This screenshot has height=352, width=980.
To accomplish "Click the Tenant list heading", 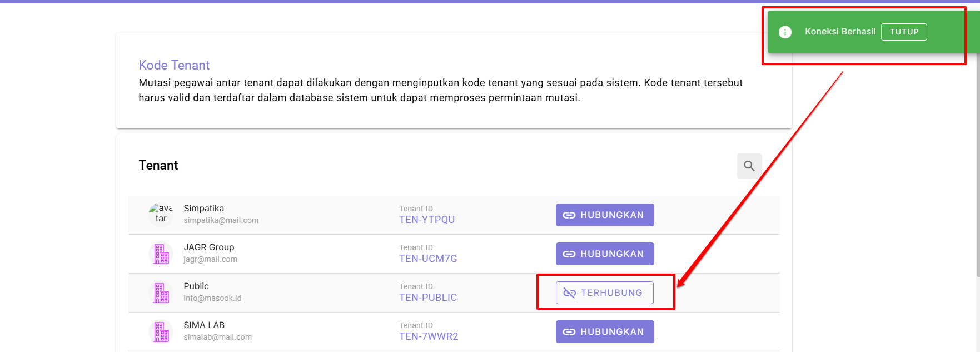I will 158,165.
